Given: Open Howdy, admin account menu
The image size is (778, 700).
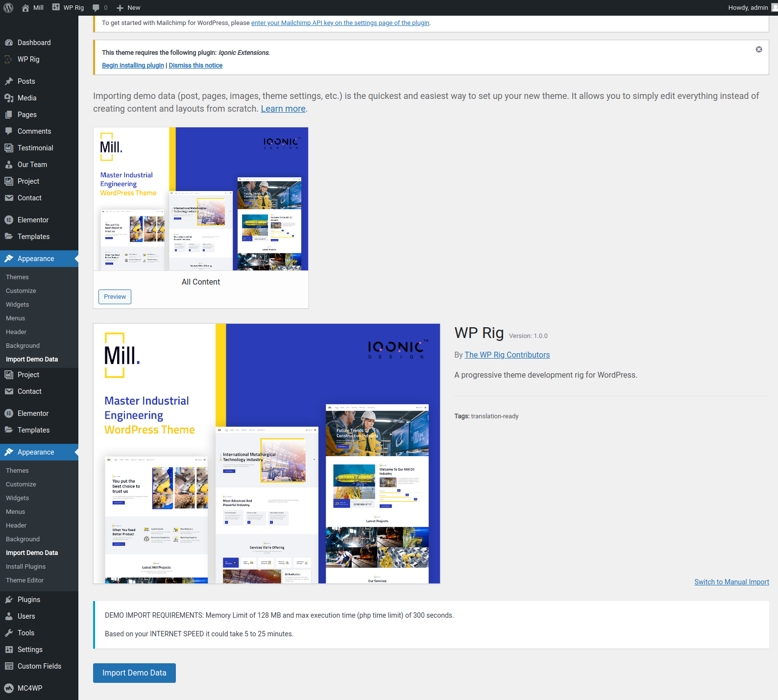Looking at the screenshot, I should (752, 8).
